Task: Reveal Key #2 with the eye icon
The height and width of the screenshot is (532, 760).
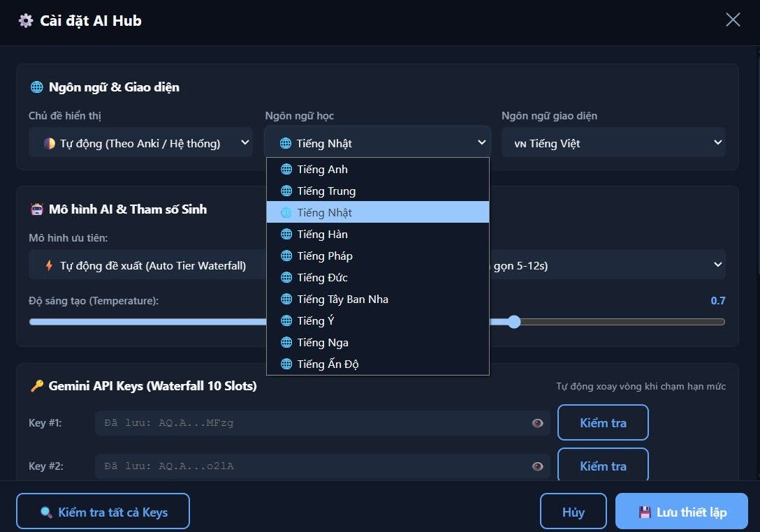Action: point(537,466)
